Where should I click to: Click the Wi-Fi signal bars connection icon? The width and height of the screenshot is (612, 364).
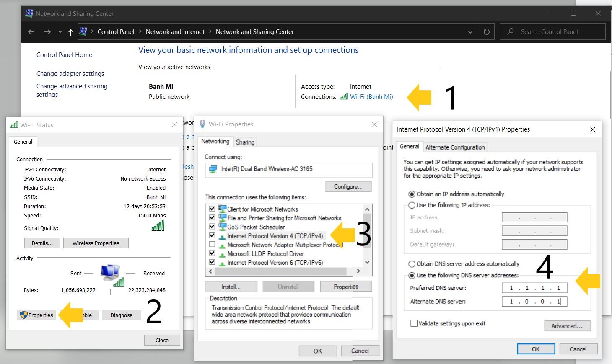click(344, 97)
